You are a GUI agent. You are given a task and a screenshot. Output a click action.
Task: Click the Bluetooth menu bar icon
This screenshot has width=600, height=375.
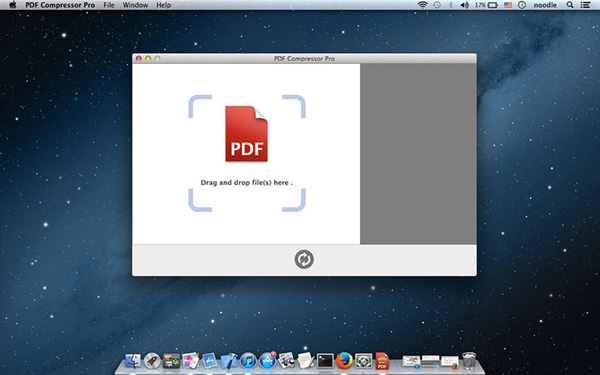(451, 5)
